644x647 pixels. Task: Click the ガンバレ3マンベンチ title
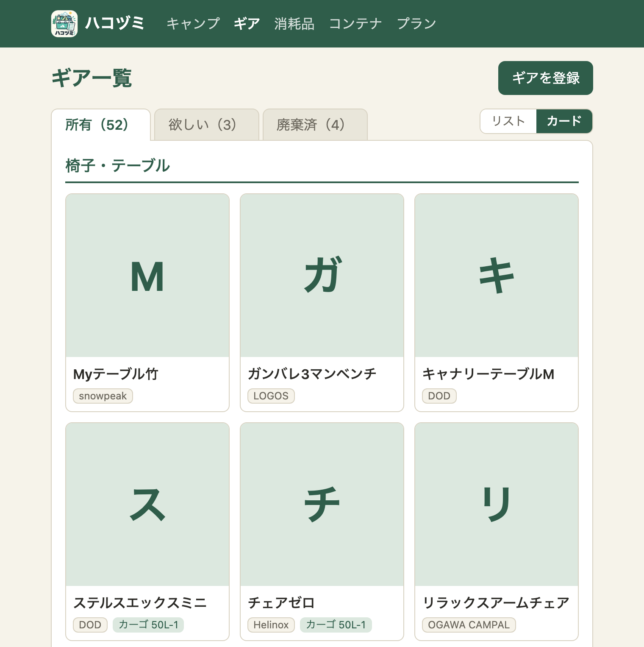click(x=312, y=374)
